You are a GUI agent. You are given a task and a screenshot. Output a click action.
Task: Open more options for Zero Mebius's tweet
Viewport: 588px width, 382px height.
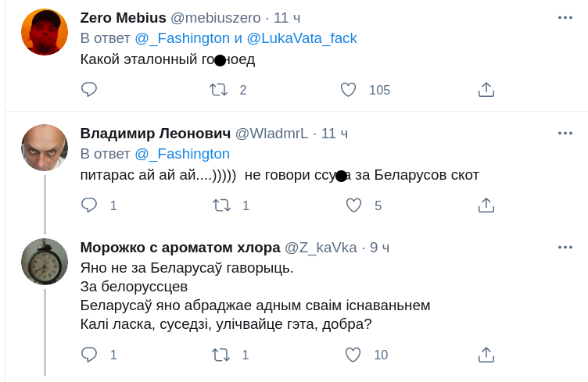click(565, 17)
